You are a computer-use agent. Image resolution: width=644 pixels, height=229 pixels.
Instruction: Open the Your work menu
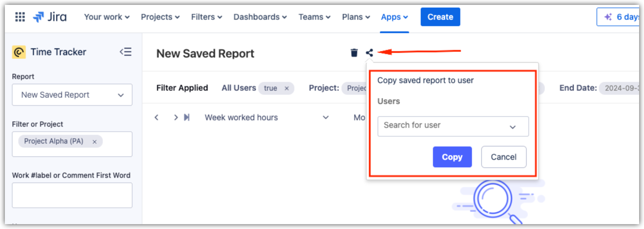coord(107,17)
